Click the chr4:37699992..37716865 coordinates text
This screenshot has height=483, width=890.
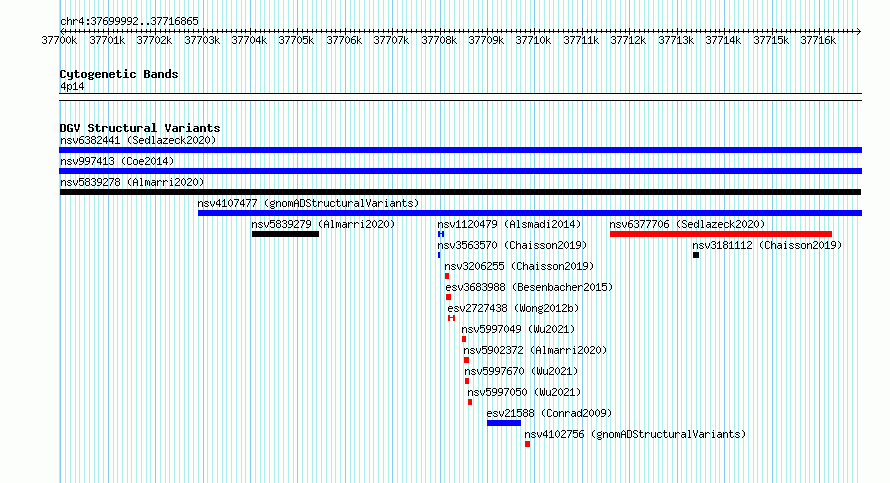(x=129, y=22)
